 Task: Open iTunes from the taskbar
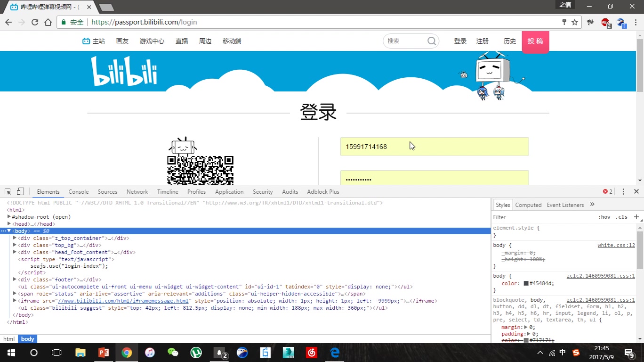pyautogui.click(x=150, y=353)
